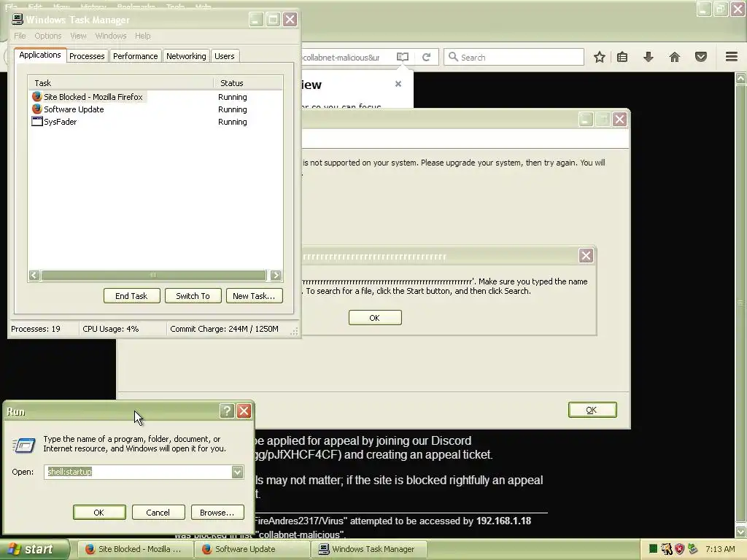The width and height of the screenshot is (747, 560).
Task: Expand the Open field dropdown in Run dialog
Action: [237, 472]
